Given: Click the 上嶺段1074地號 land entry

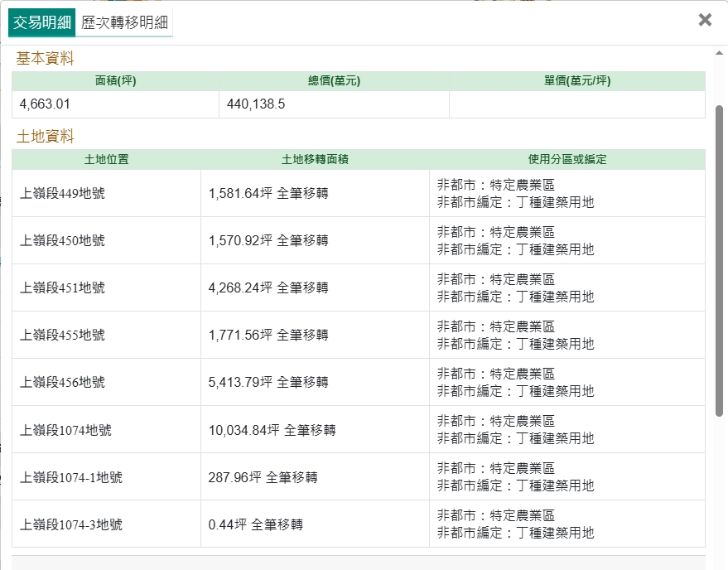Looking at the screenshot, I should [x=66, y=430].
